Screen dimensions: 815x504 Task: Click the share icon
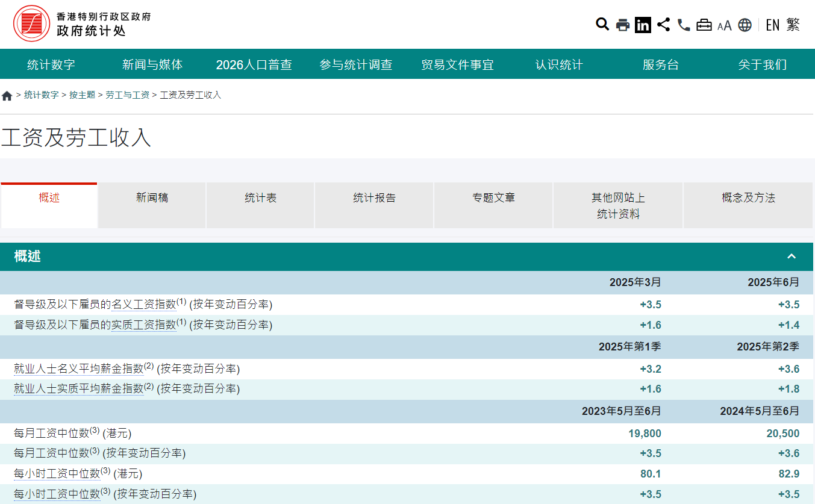point(663,25)
